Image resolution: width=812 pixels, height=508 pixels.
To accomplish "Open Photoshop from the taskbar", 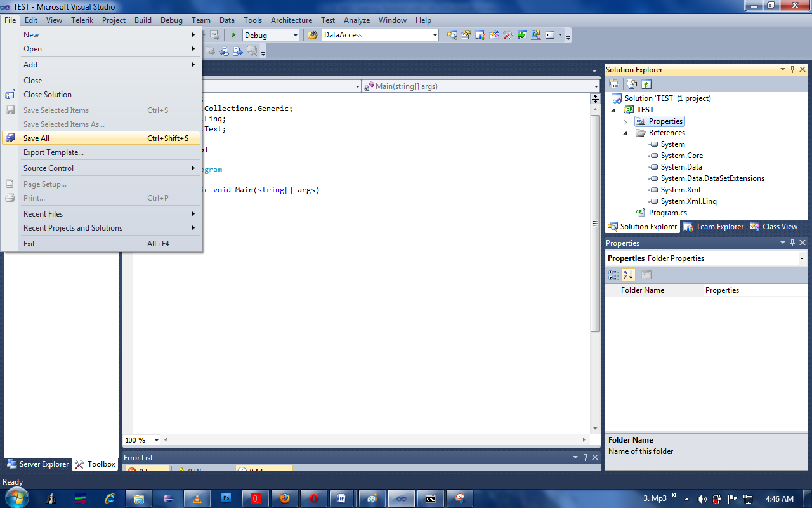I will (226, 498).
